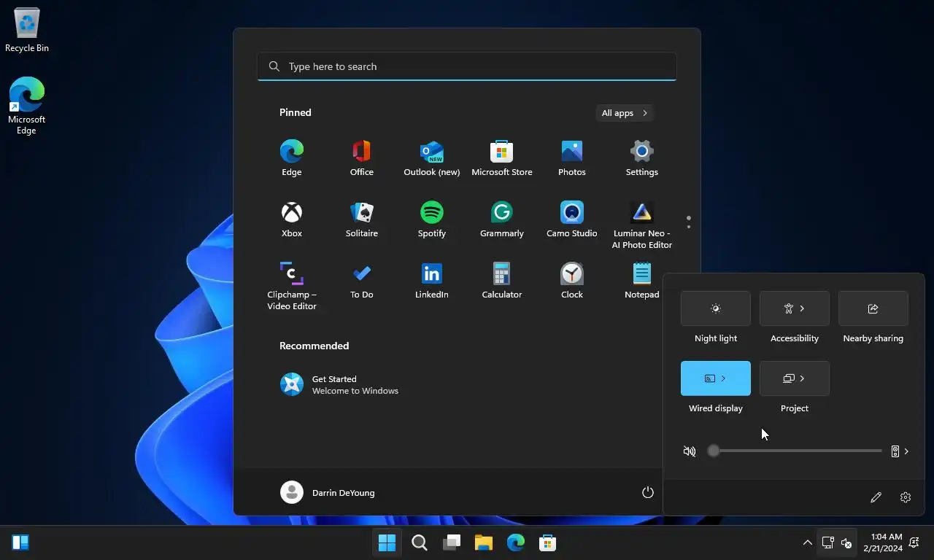This screenshot has width=934, height=560.
Task: Open Edge from the taskbar
Action: coord(515,542)
